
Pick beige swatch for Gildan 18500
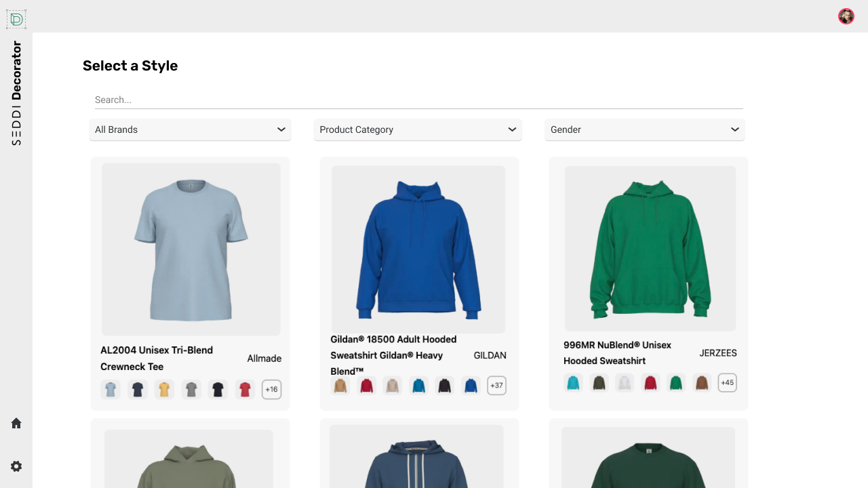coord(393,386)
